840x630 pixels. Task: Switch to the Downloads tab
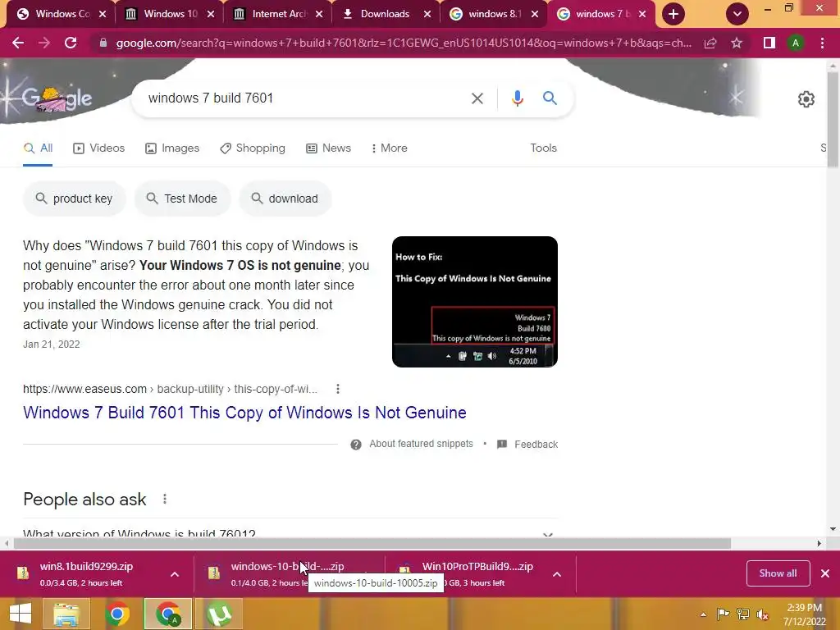pyautogui.click(x=385, y=14)
